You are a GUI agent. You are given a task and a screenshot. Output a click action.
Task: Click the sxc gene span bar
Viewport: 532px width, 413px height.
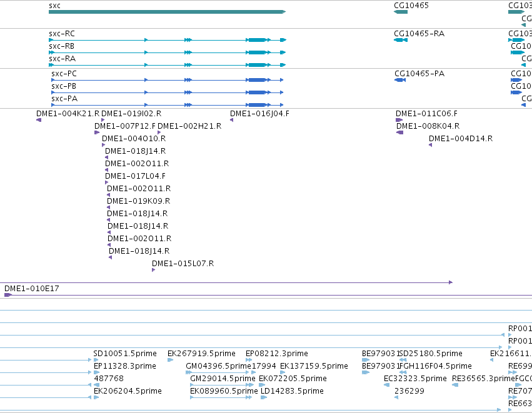(168, 12)
